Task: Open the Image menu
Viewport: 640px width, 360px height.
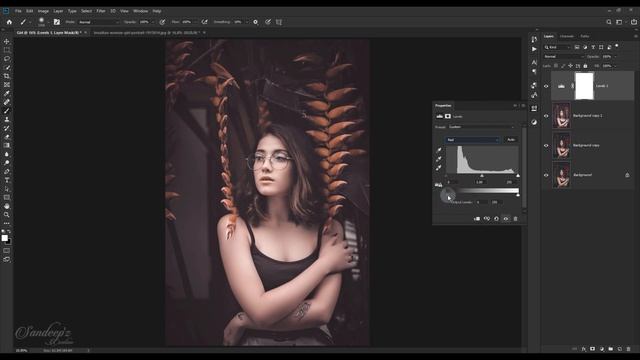Action: [43, 11]
